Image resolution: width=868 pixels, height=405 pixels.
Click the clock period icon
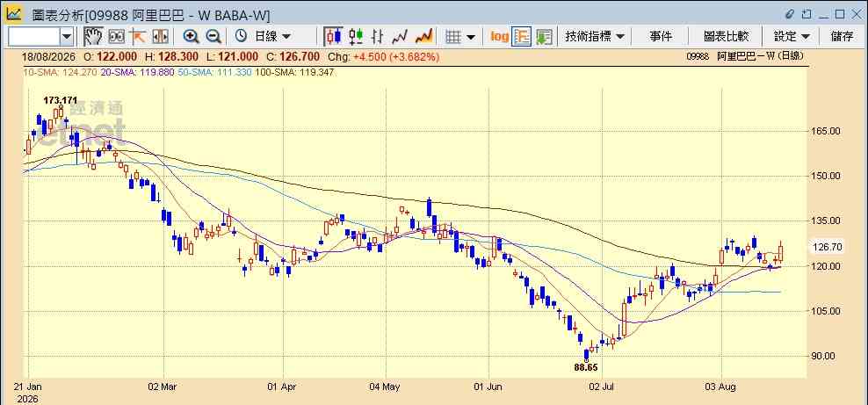tap(241, 37)
